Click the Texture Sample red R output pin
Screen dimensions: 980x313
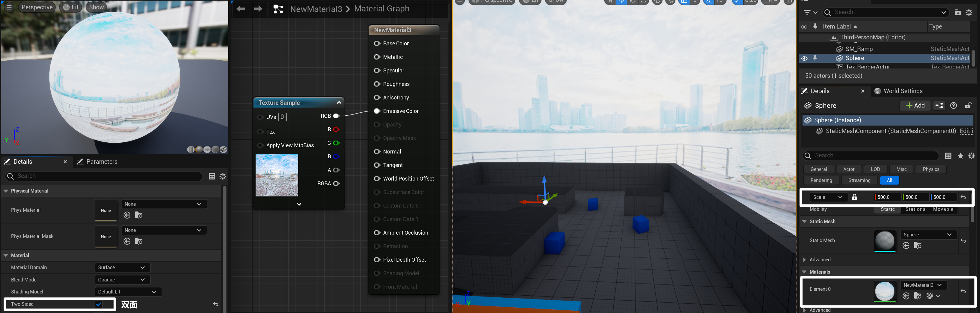click(x=336, y=130)
